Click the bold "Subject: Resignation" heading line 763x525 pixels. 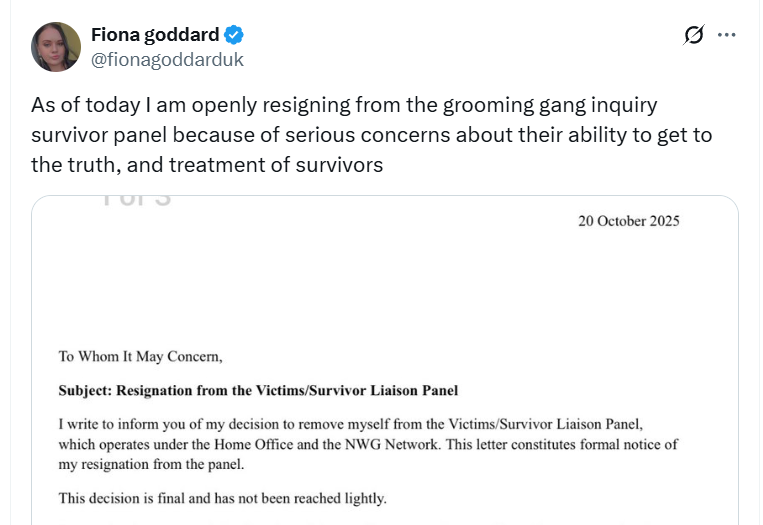[258, 391]
